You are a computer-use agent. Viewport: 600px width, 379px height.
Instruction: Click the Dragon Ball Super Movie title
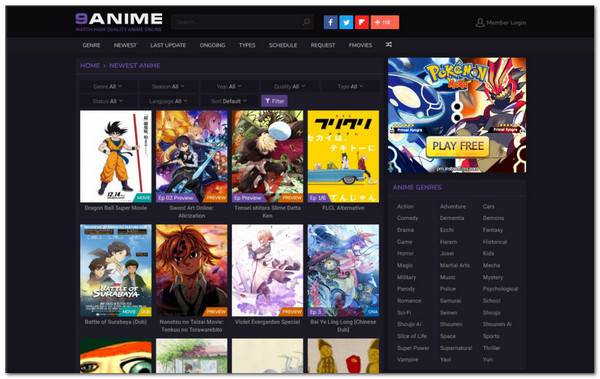116,208
